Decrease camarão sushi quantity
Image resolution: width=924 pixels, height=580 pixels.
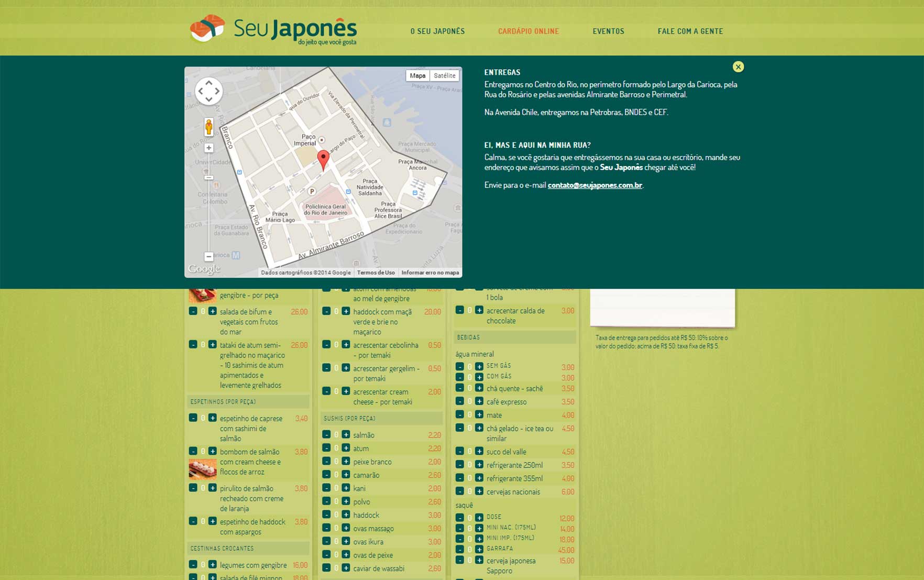[x=326, y=475]
